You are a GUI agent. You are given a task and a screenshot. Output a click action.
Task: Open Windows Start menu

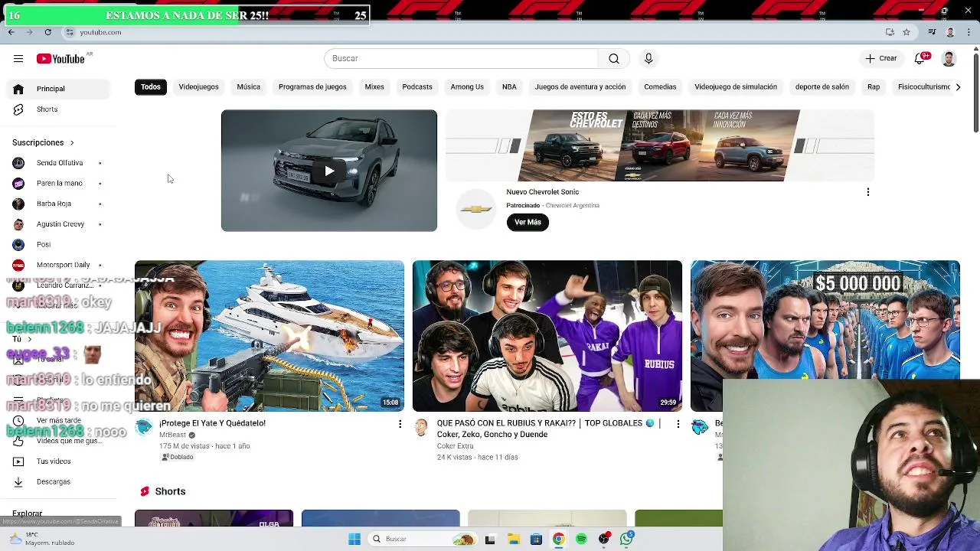pyautogui.click(x=354, y=539)
